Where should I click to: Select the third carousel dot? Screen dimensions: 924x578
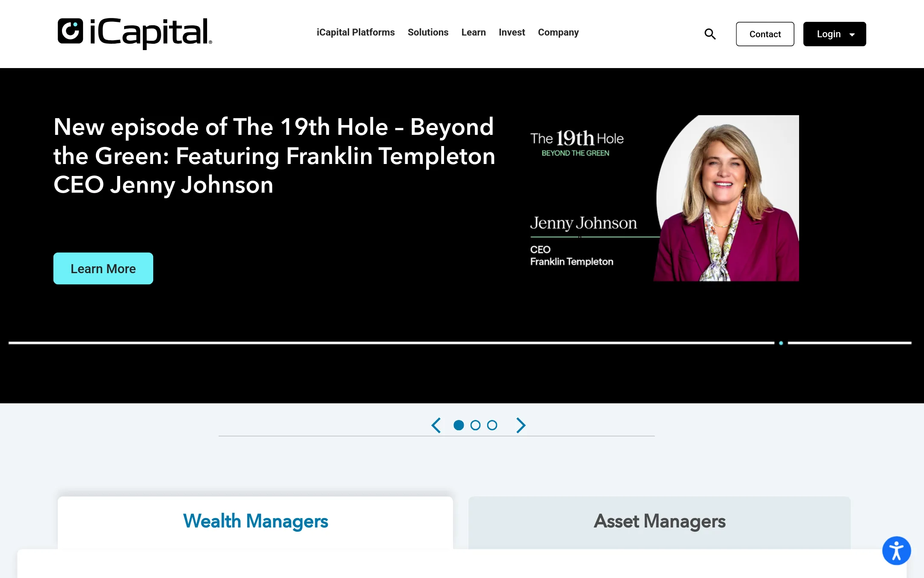point(492,425)
